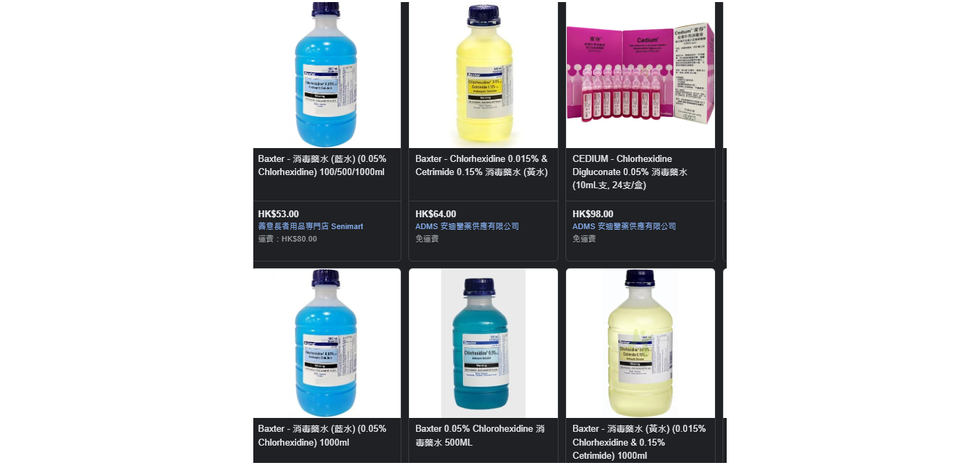Click the 運費:HK$80.00 shipping text
The image size is (980, 465).
(288, 239)
